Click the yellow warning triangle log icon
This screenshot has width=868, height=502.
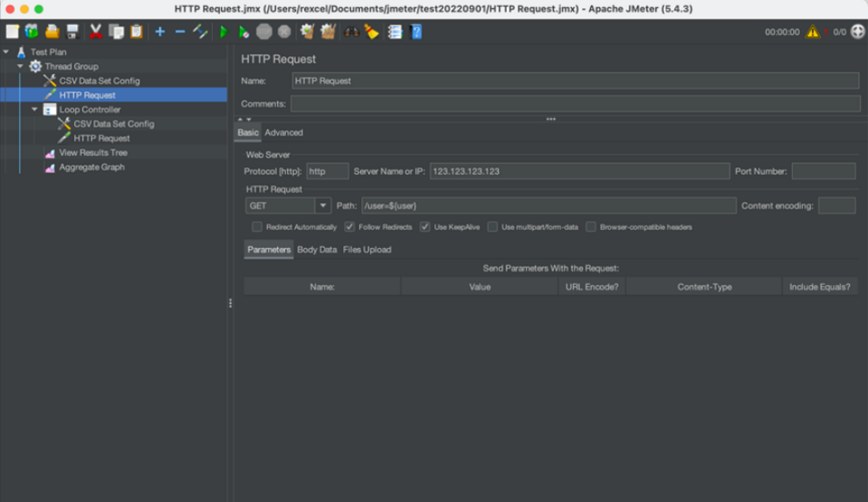(812, 32)
